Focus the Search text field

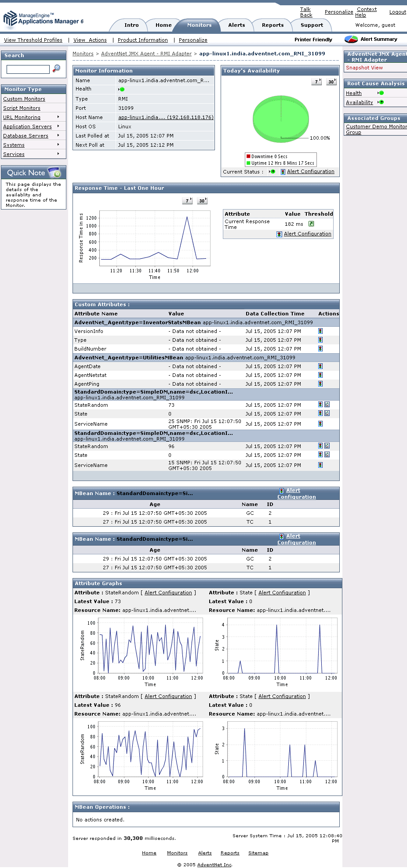point(28,69)
